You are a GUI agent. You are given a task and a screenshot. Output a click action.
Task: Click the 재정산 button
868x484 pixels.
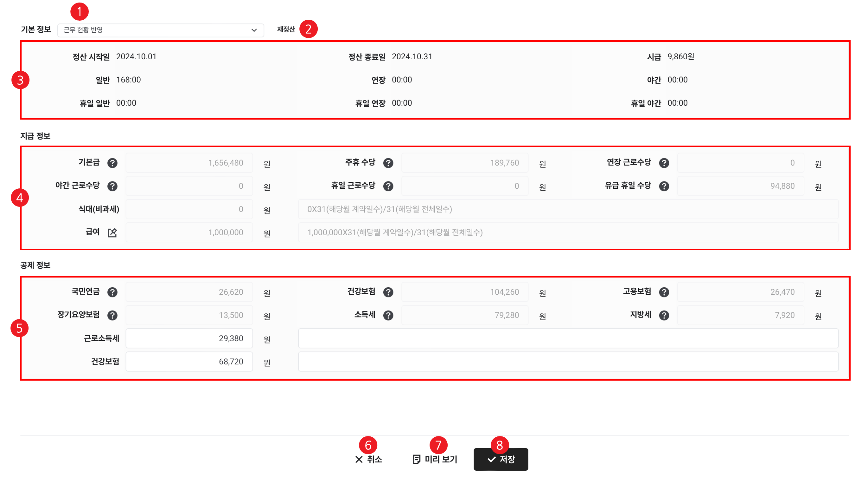(x=286, y=29)
